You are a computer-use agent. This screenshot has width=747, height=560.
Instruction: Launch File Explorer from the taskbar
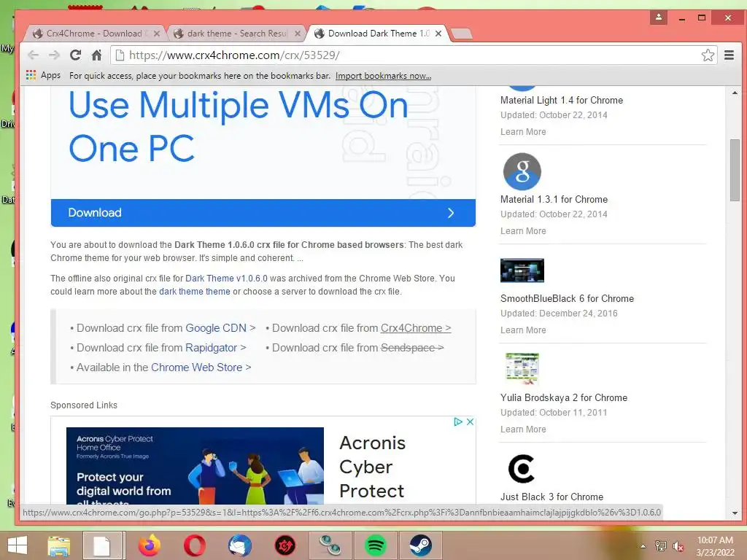(x=58, y=545)
